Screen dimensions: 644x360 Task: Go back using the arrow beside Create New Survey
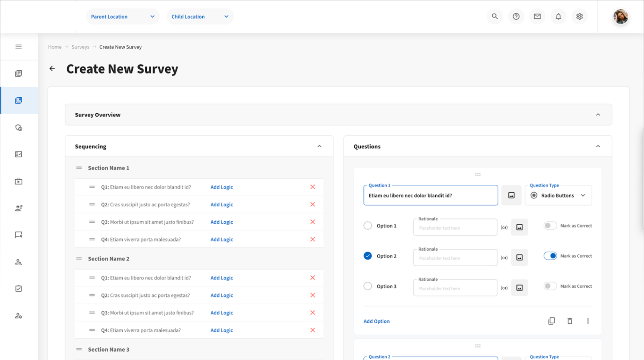tap(52, 69)
